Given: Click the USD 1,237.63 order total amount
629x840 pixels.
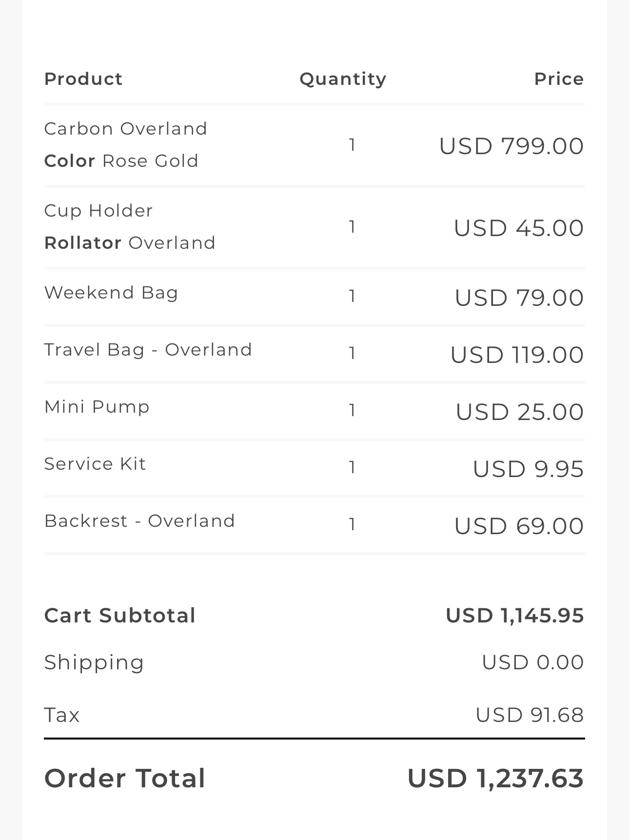Looking at the screenshot, I should (495, 778).
